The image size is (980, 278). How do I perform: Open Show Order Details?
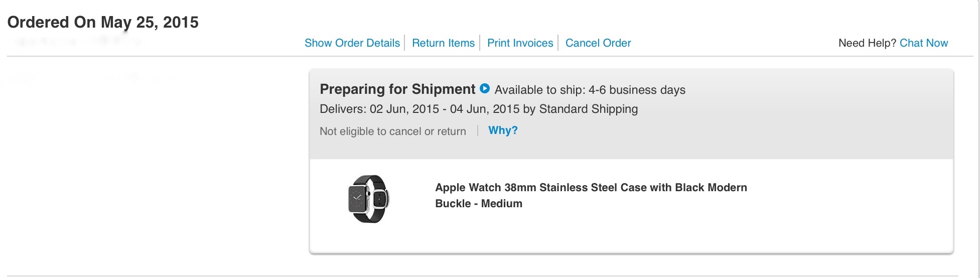click(352, 43)
